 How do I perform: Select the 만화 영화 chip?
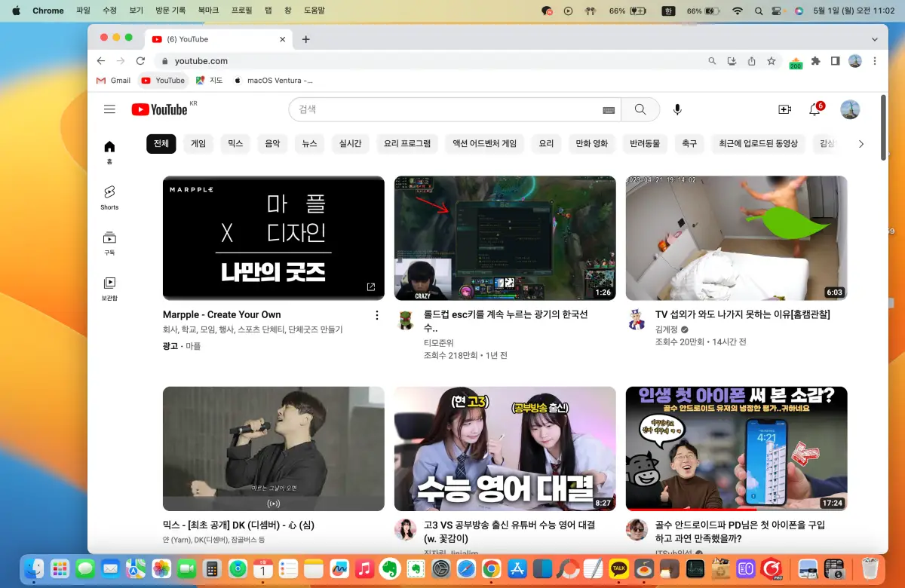pos(592,143)
